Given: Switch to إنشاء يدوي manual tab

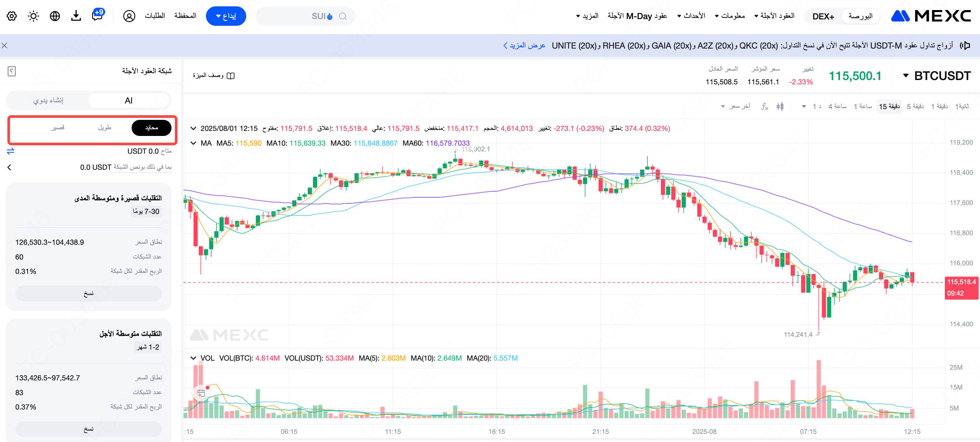Looking at the screenshot, I should [x=48, y=100].
